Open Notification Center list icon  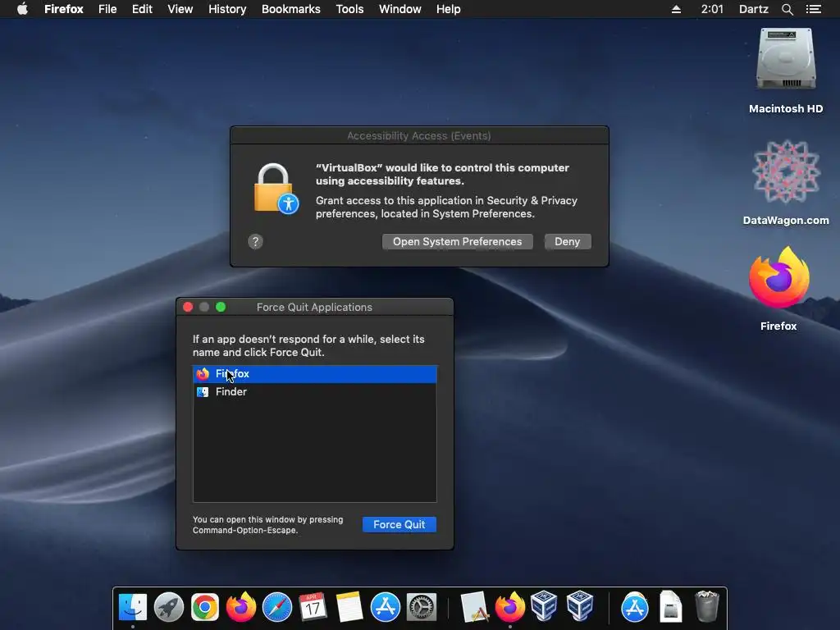click(x=813, y=9)
